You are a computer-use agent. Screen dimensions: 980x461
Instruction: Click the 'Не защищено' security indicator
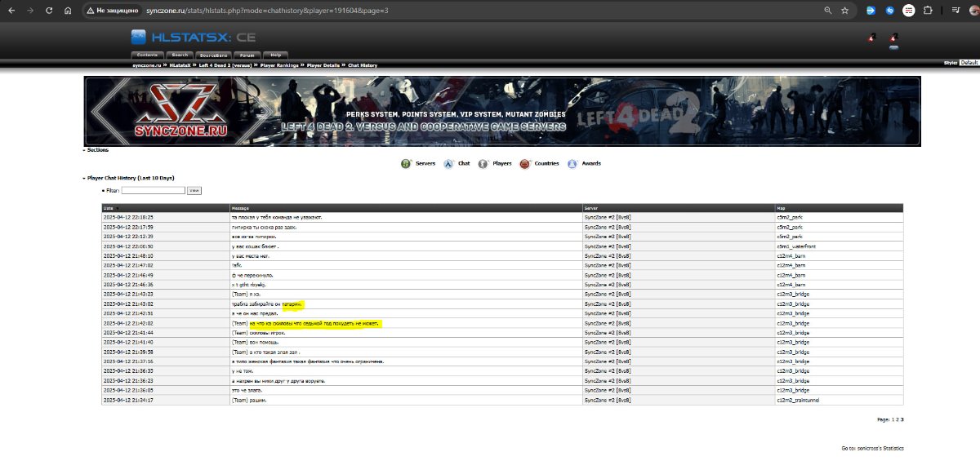(112, 11)
